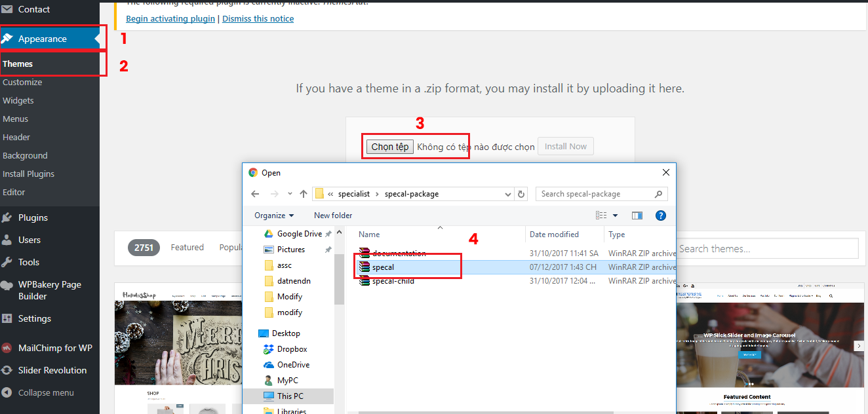The width and height of the screenshot is (868, 414).
Task: Select Themes submenu item
Action: [x=18, y=64]
